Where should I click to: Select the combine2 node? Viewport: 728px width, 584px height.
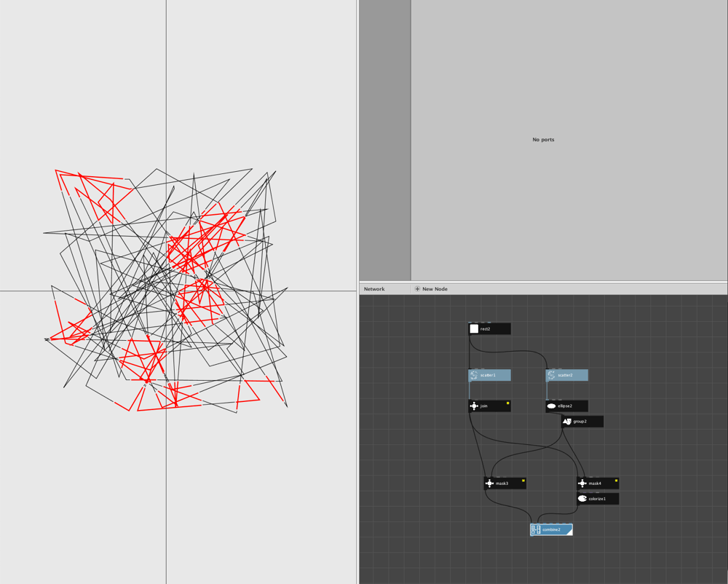[x=551, y=529]
